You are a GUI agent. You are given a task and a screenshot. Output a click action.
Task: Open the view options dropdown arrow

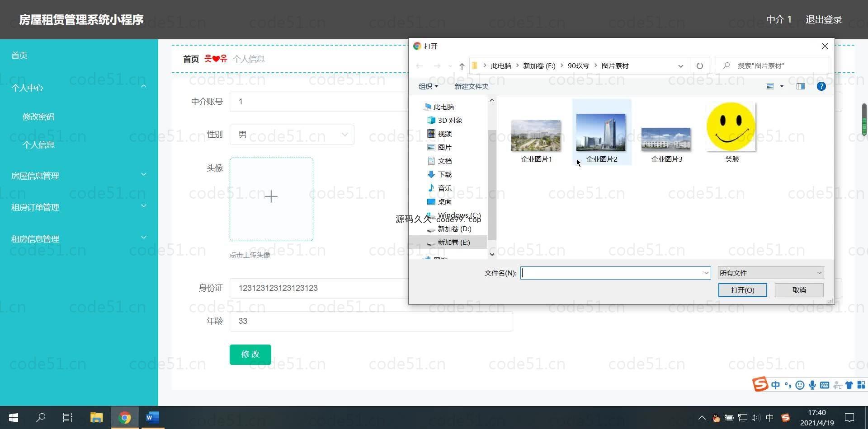click(782, 86)
